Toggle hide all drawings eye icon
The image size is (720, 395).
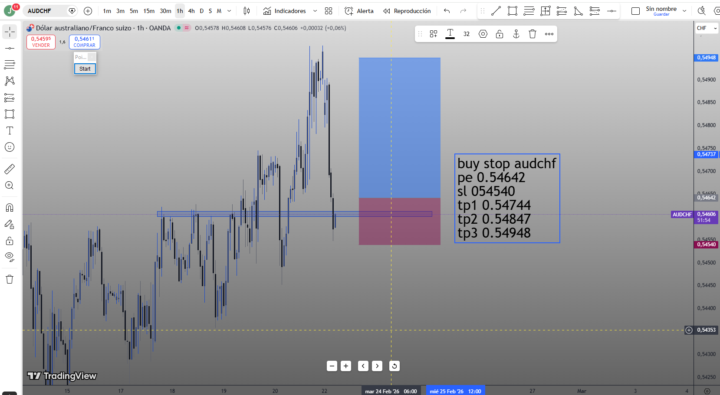coord(10,256)
